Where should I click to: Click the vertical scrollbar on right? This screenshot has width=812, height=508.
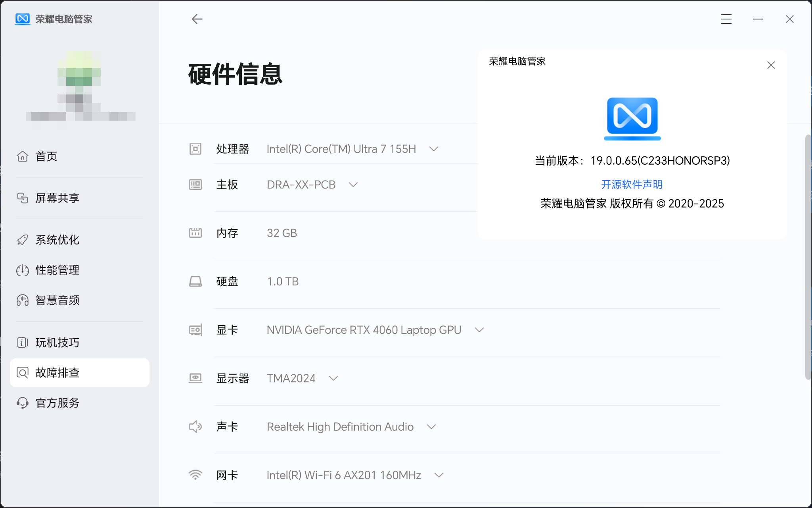808,257
